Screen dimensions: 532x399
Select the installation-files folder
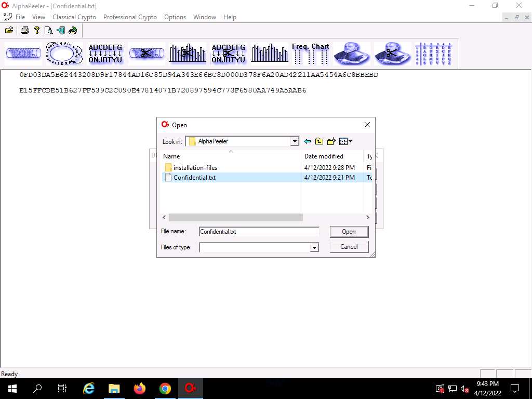coord(195,168)
